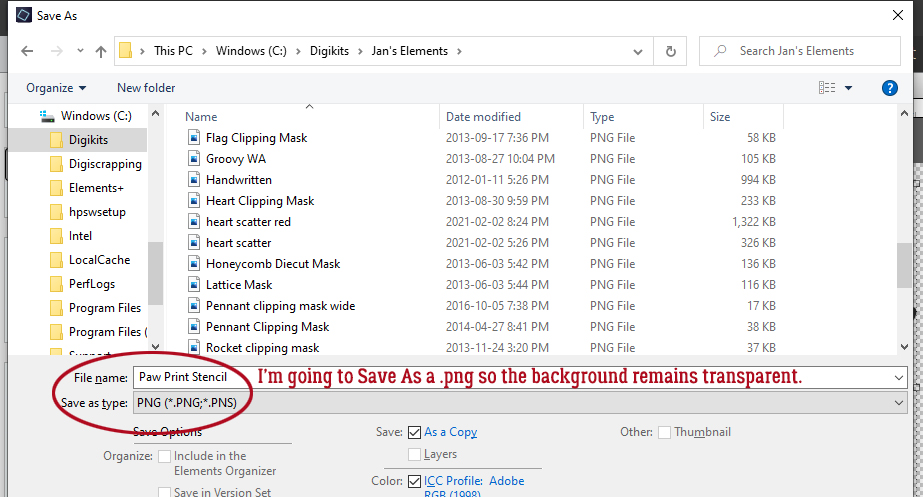Click This PC in the address bar
The height and width of the screenshot is (497, 923).
pyautogui.click(x=173, y=51)
